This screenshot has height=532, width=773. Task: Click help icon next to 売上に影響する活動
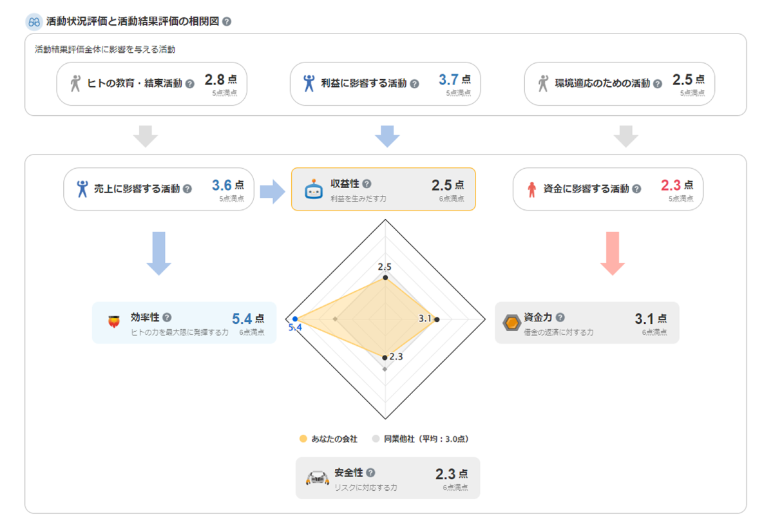(x=187, y=189)
